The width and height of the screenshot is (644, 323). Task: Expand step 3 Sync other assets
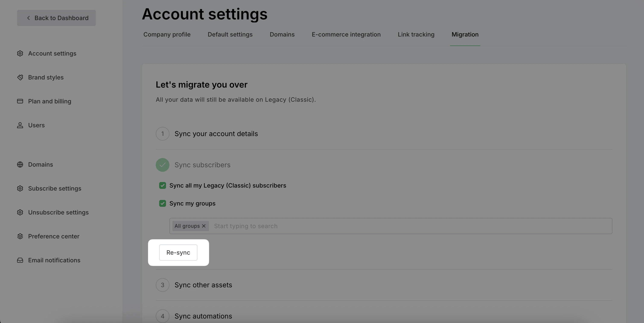203,285
